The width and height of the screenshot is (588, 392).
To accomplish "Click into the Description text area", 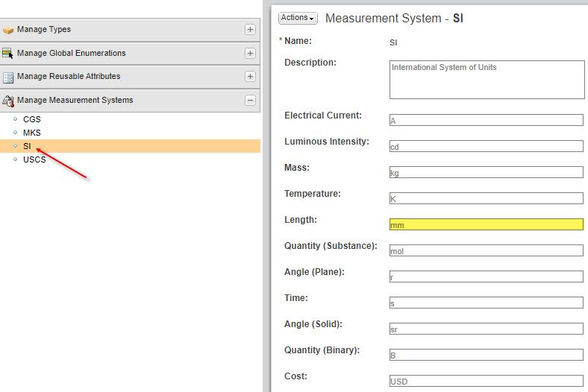I will (486, 79).
